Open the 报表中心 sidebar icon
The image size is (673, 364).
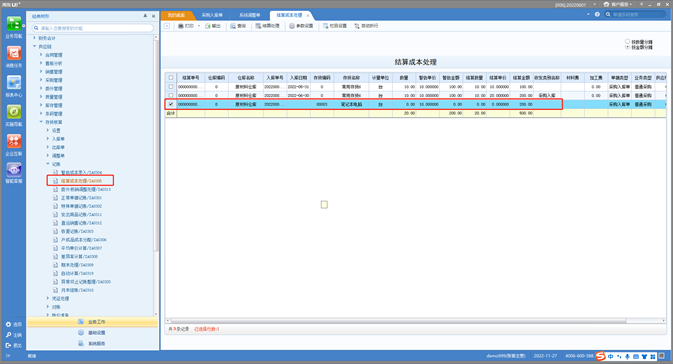tap(14, 83)
